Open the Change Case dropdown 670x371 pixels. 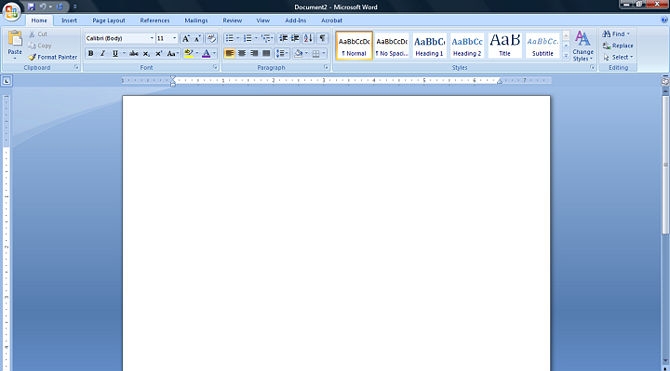173,53
